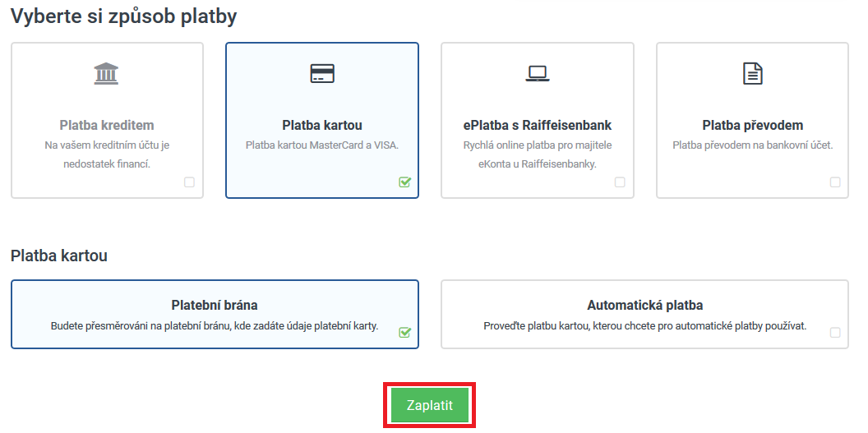Tick the ePlatba s Raiffeisenbank checkbox

620,182
